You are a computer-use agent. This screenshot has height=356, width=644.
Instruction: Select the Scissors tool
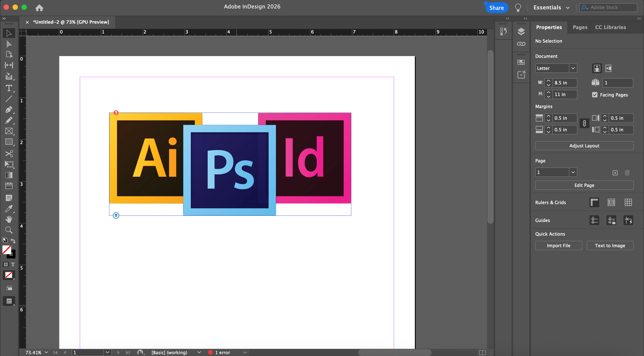pos(9,153)
